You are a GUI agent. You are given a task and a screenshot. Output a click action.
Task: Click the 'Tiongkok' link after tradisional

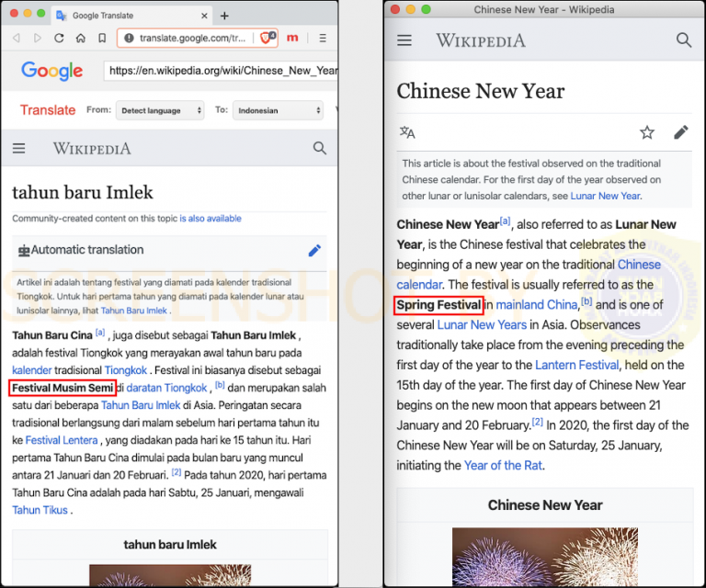tap(126, 370)
